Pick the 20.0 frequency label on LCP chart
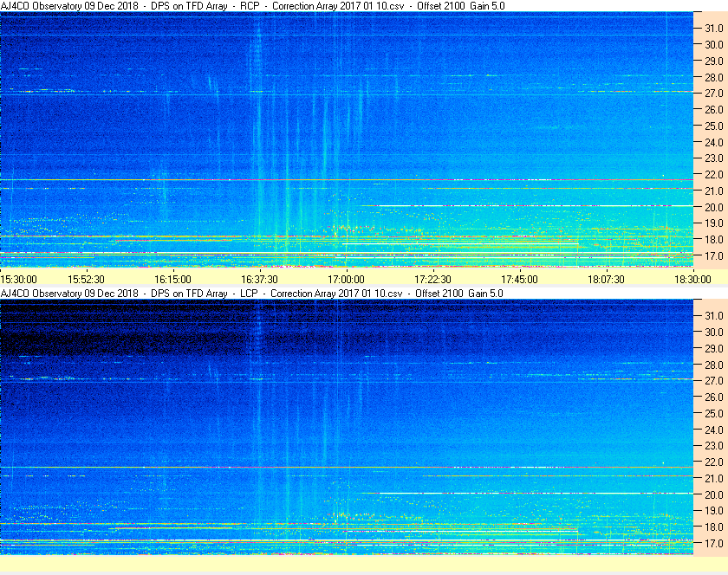Image resolution: width=728 pixels, height=575 pixels. [714, 494]
